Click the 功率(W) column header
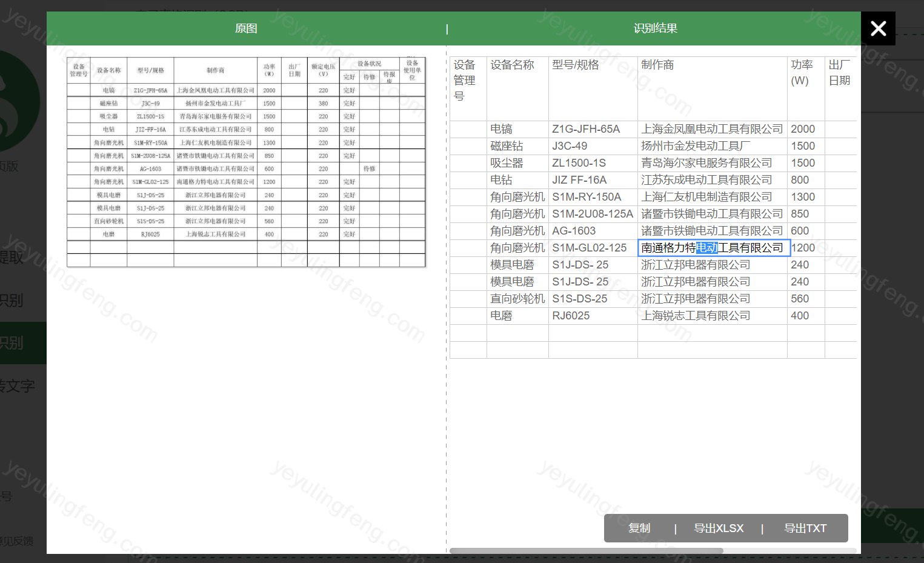Viewport: 924px width, 563px height. 806,88
